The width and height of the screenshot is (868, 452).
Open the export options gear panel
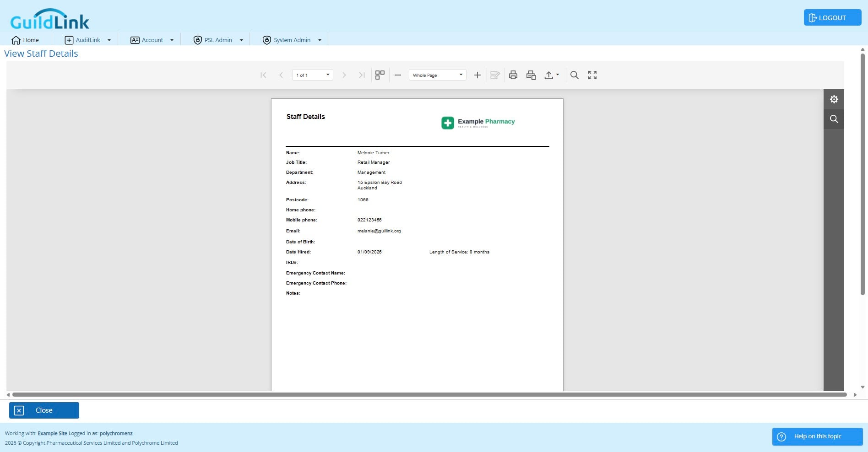[834, 99]
